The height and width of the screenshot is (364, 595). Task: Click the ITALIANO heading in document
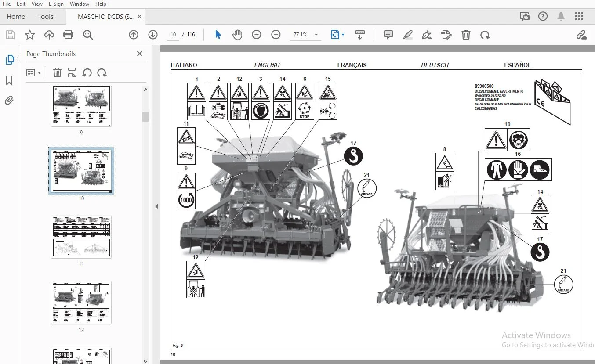tap(184, 65)
